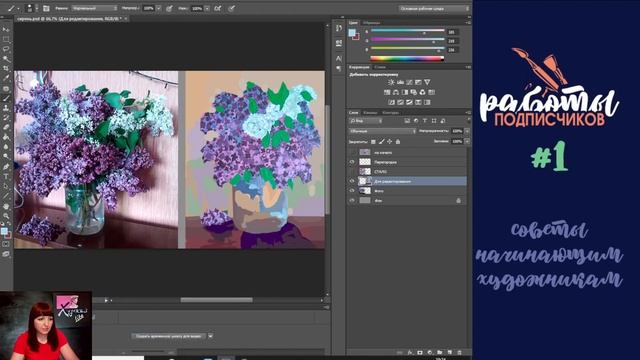This screenshot has width=640, height=360.
Task: Open the brush preset picker dropdown
Action: [x=36, y=8]
